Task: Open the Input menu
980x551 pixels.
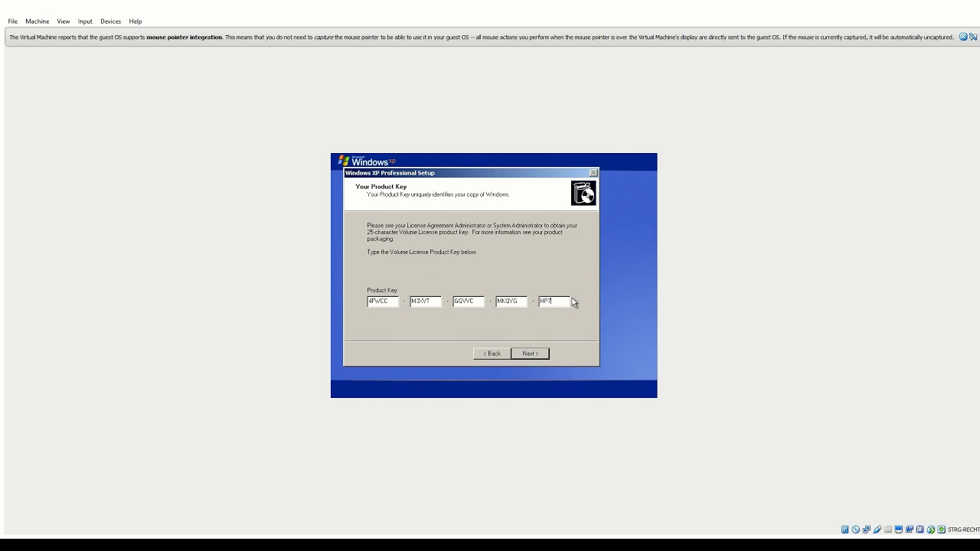Action: [x=85, y=21]
